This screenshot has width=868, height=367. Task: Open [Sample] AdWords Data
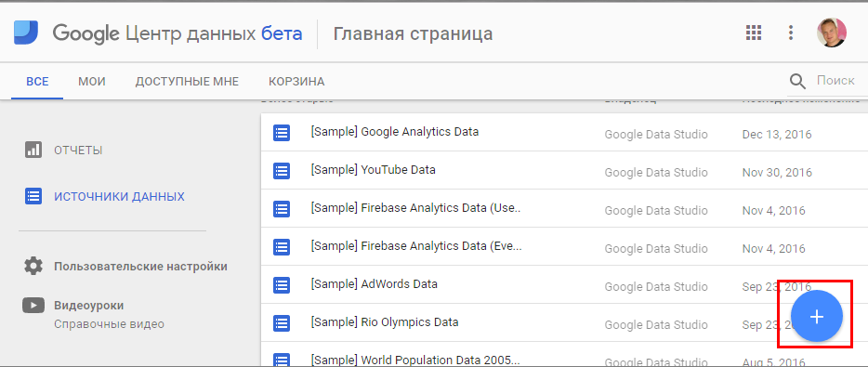(375, 284)
